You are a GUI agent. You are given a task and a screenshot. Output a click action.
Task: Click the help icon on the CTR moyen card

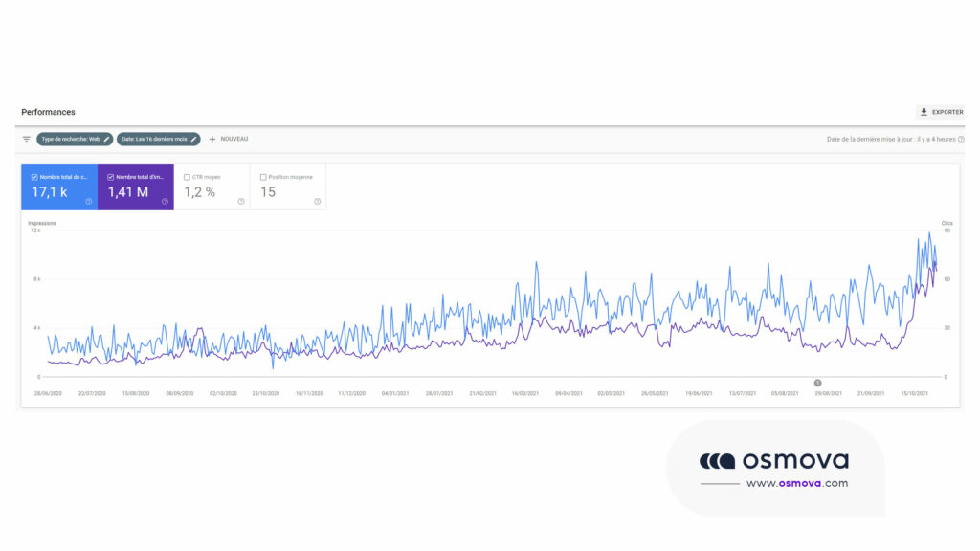(x=241, y=201)
